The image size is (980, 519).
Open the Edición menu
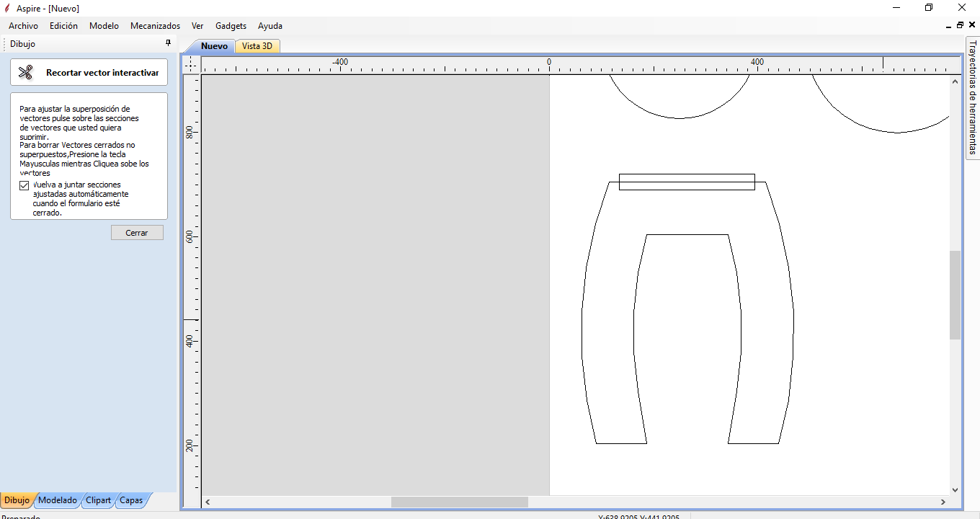tap(63, 26)
